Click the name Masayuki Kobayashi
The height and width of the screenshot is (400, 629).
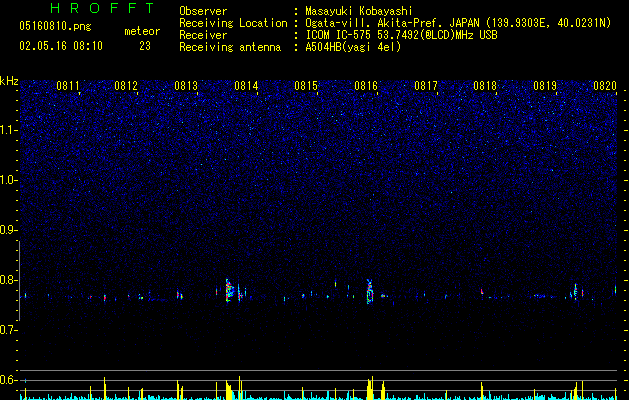359,11
